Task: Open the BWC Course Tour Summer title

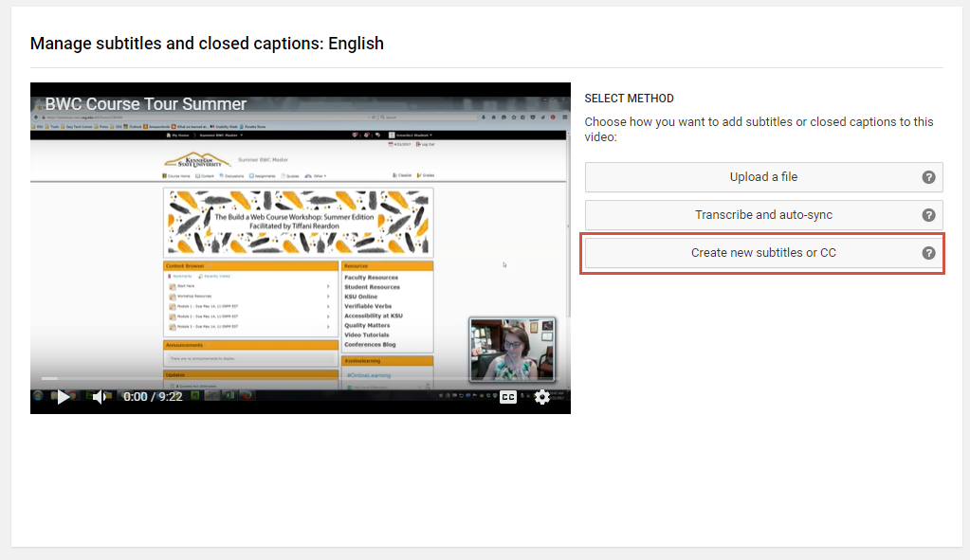Action: 146,104
